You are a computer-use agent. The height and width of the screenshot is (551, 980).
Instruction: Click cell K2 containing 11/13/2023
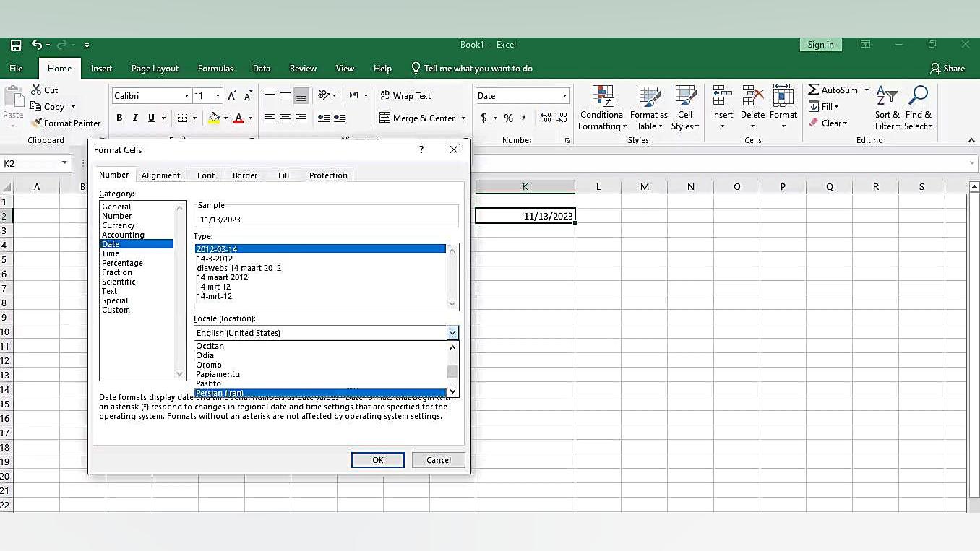525,216
